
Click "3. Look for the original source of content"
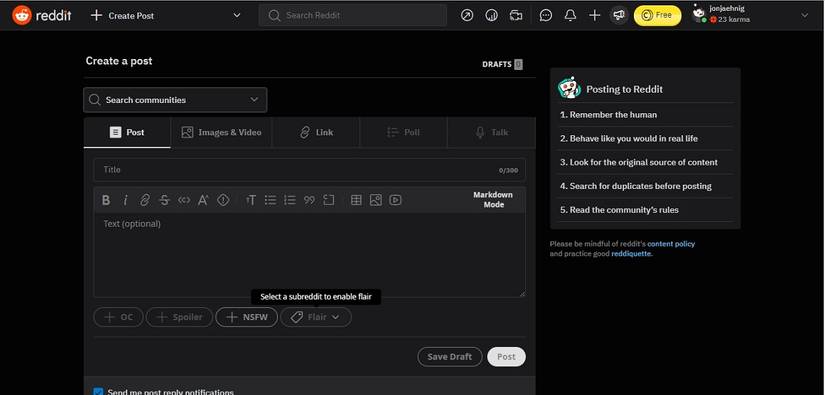coord(639,162)
